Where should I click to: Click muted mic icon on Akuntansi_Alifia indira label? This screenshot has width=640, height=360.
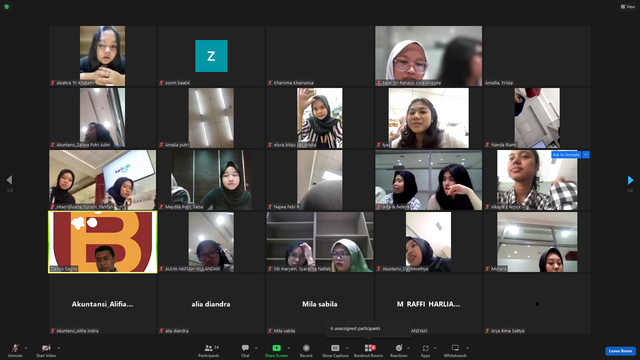53,331
